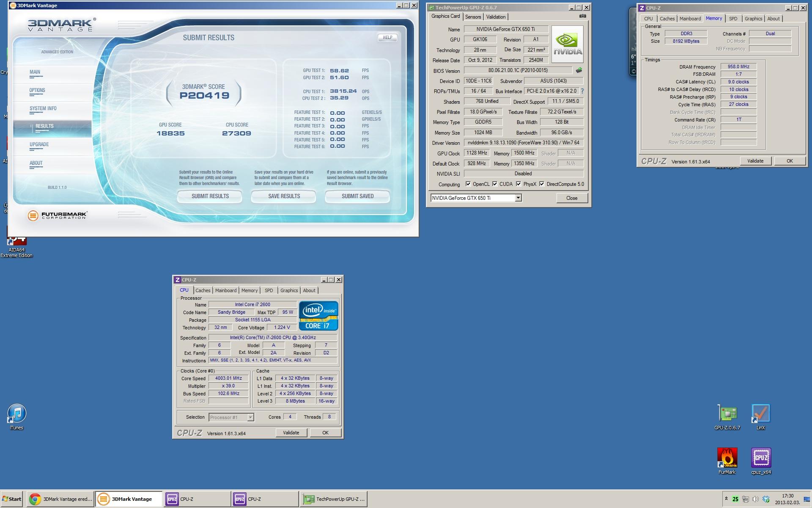Toggle the CUDA checkbox in GPU-Z

click(495, 184)
